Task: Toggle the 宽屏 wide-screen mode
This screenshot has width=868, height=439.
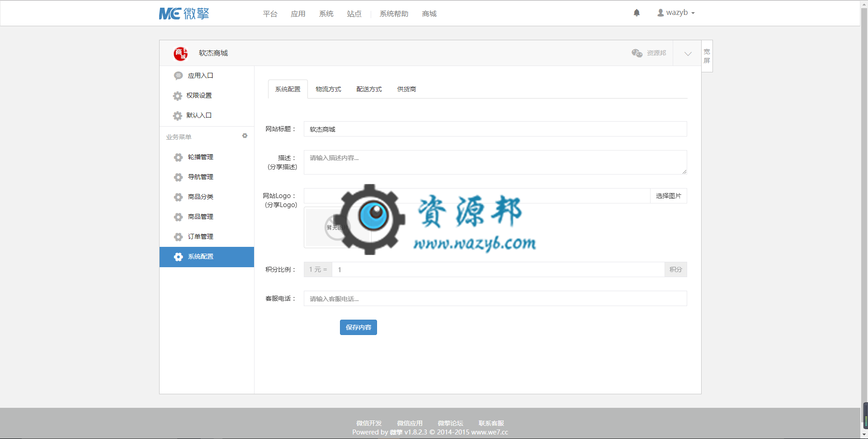Action: (707, 56)
